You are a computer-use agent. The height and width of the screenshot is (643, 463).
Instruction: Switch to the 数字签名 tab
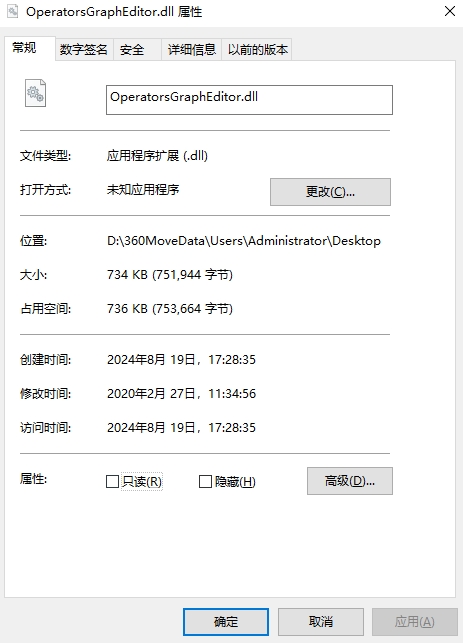click(x=84, y=50)
